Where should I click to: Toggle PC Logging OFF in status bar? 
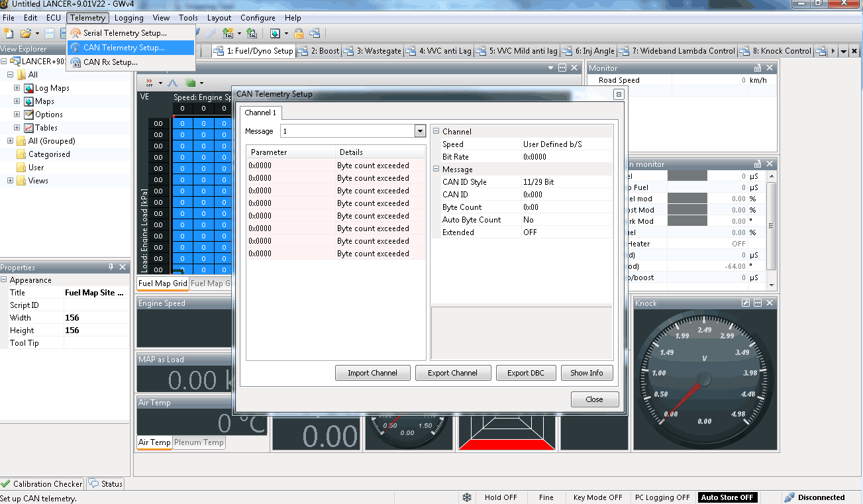662,497
